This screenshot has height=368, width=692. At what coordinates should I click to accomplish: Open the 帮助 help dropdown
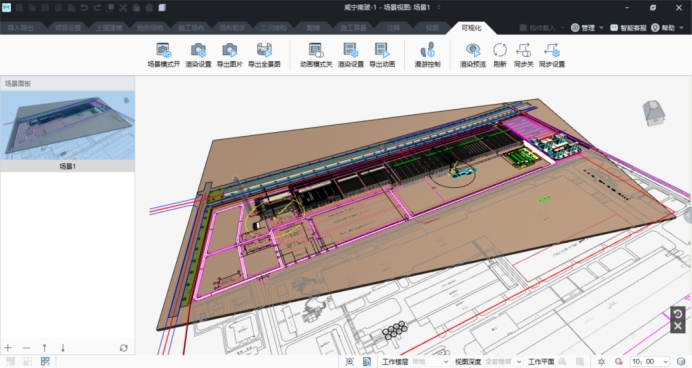point(667,28)
